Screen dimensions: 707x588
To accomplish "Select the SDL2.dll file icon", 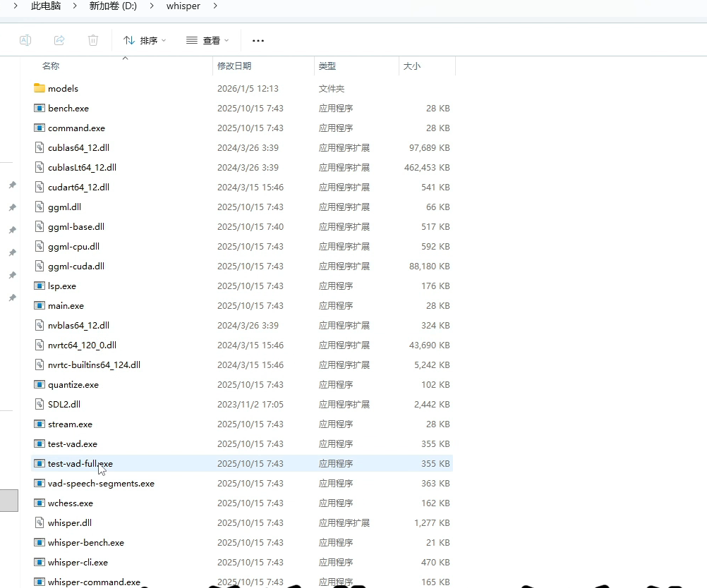I will click(40, 404).
